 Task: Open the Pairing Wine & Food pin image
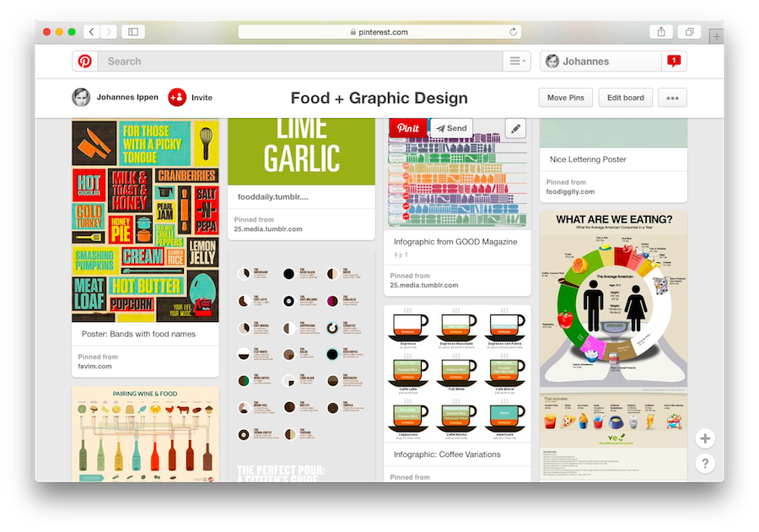click(145, 434)
